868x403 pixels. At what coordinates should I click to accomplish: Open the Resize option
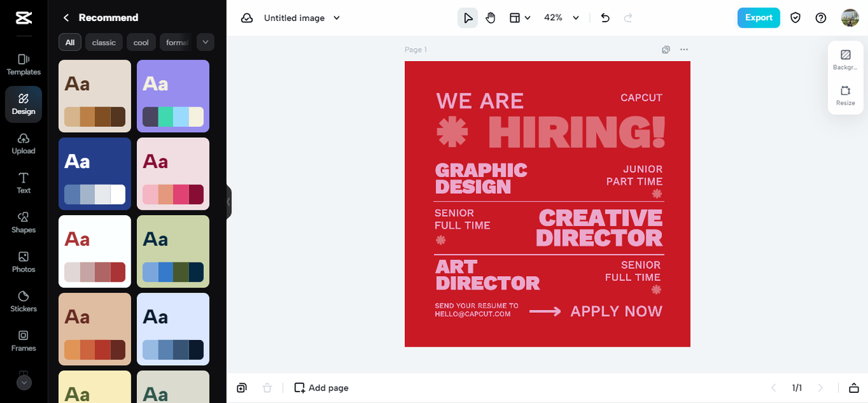[845, 96]
